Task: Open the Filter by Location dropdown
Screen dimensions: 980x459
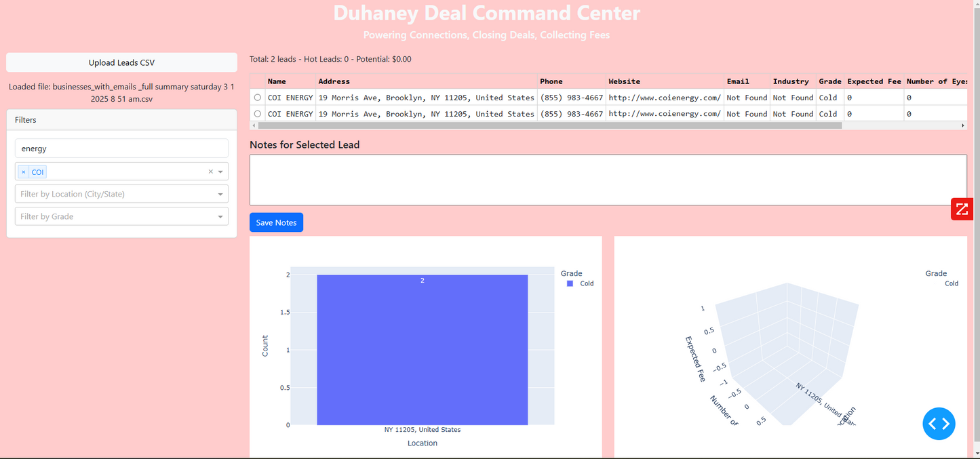Action: pyautogui.click(x=121, y=194)
